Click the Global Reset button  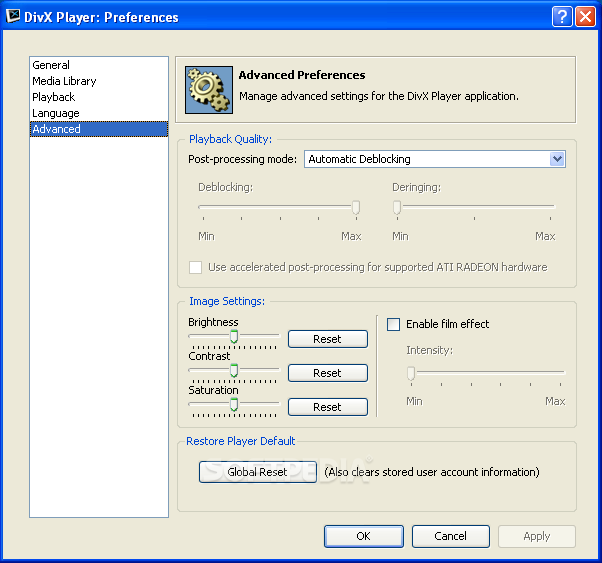tap(258, 472)
